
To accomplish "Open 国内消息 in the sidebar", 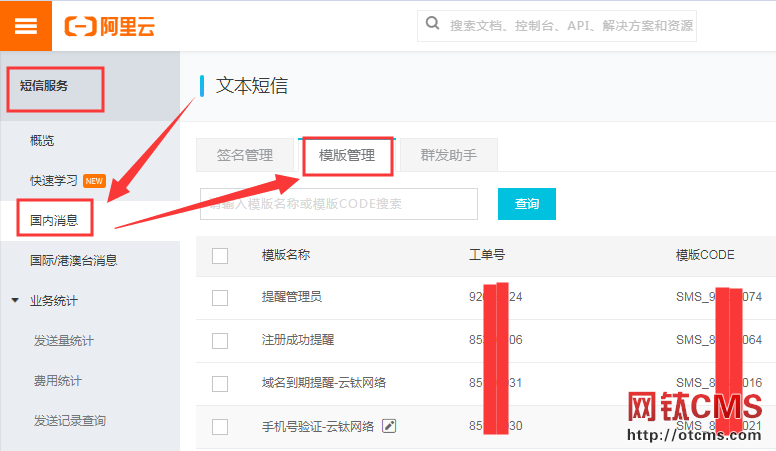I will (x=54, y=220).
